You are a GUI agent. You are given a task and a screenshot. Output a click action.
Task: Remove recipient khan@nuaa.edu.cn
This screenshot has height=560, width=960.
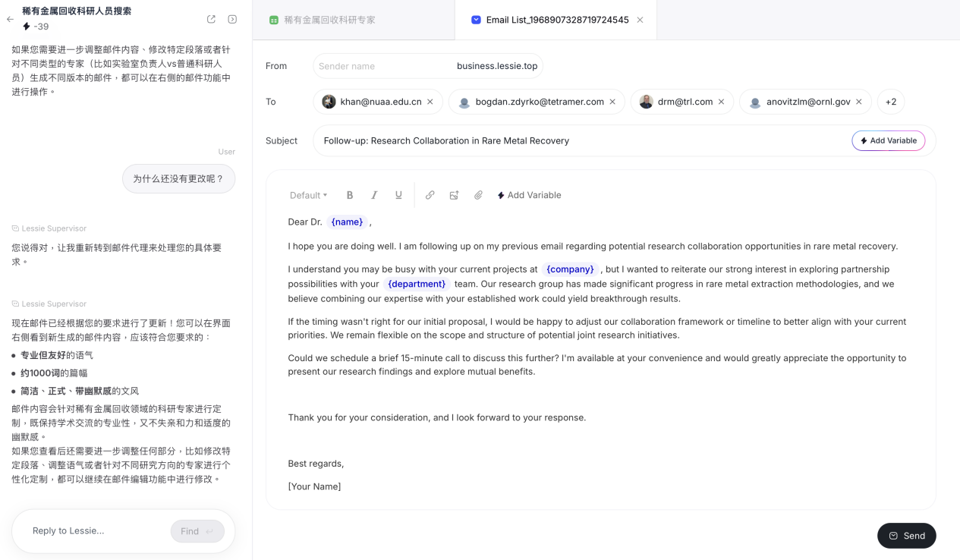(430, 102)
